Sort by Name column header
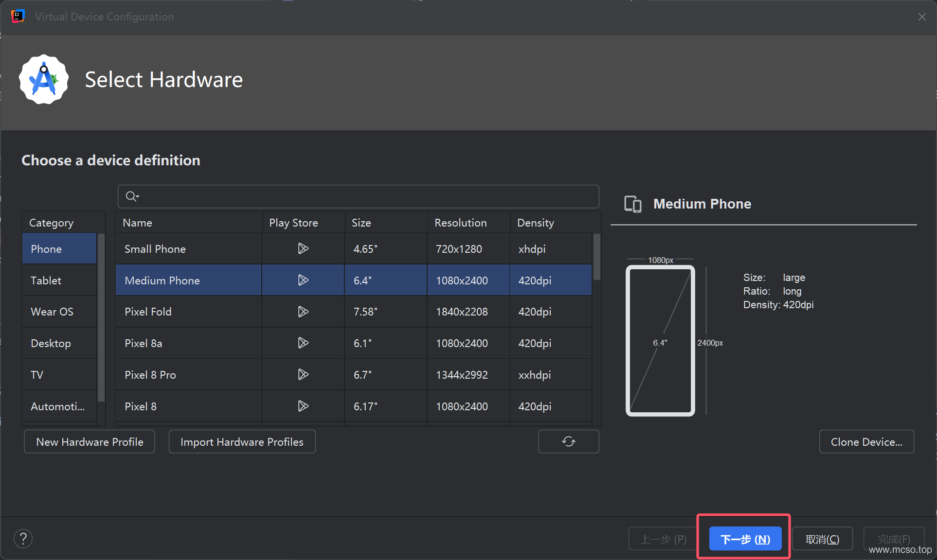The image size is (937, 560). coord(189,223)
